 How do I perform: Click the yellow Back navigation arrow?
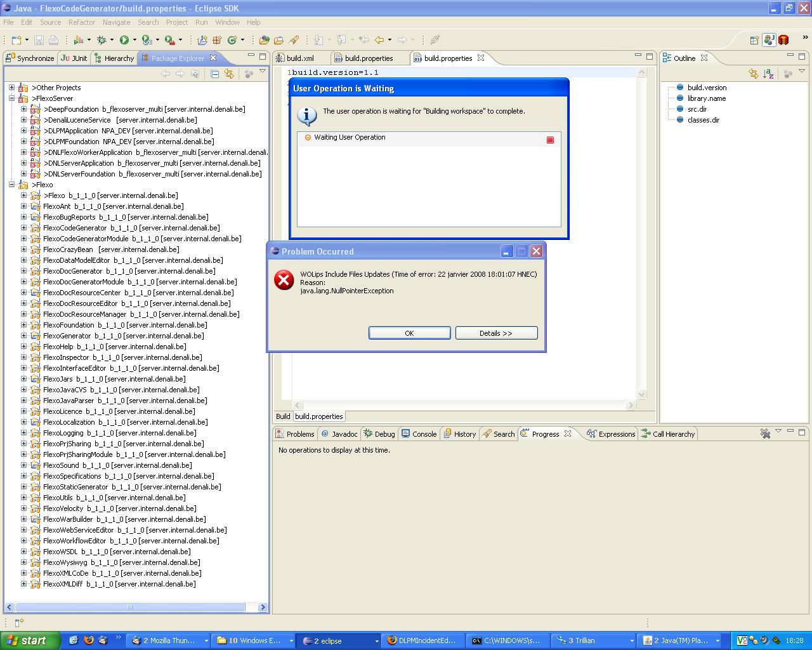[x=379, y=40]
